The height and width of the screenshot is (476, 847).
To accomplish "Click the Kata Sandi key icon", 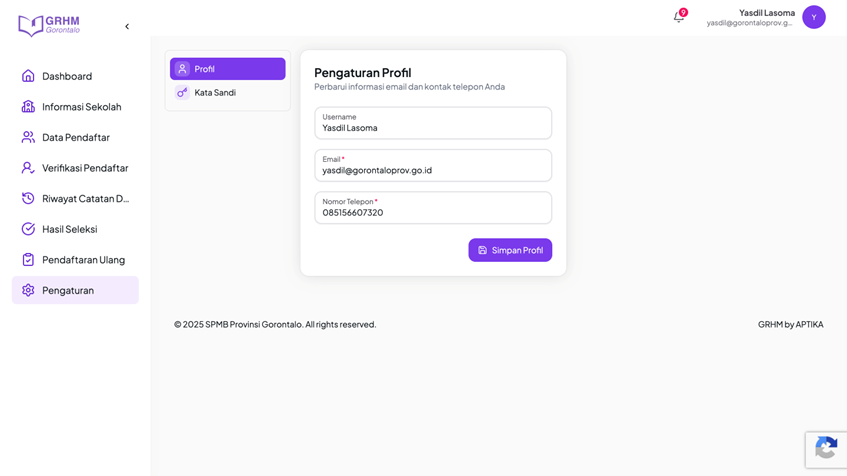I will (182, 92).
